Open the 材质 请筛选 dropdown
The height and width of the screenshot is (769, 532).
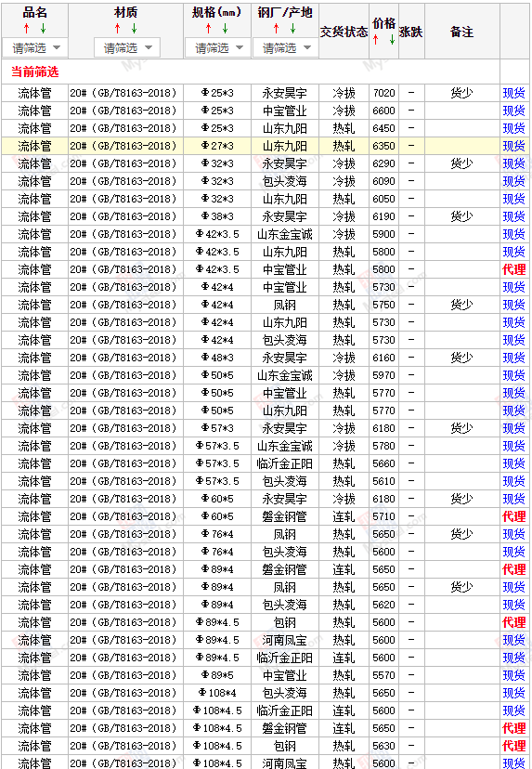tap(126, 48)
